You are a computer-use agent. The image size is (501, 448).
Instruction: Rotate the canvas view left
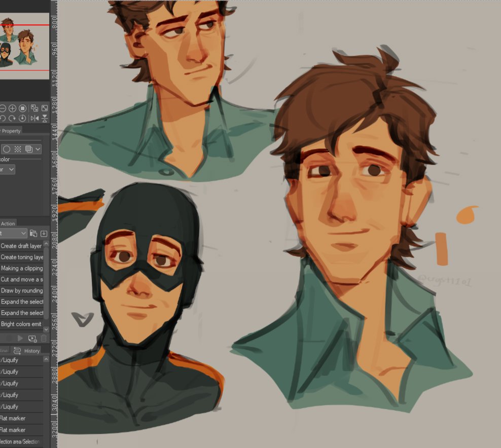[x=3, y=119]
